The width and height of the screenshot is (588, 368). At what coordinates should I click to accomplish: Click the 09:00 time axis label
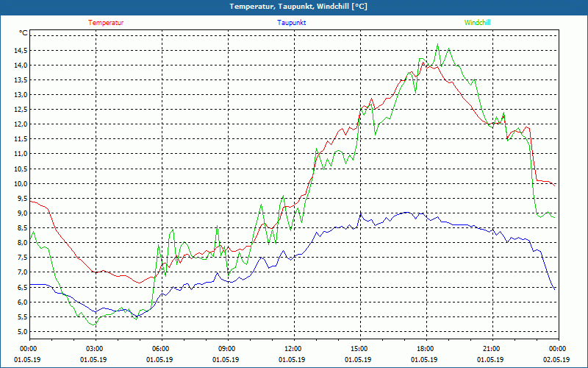[x=228, y=349]
